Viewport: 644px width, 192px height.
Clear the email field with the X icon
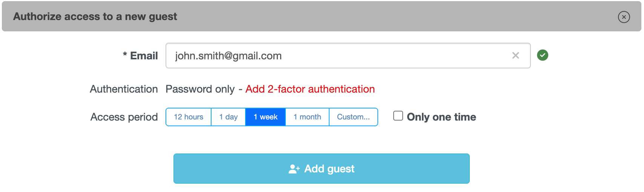click(x=515, y=56)
